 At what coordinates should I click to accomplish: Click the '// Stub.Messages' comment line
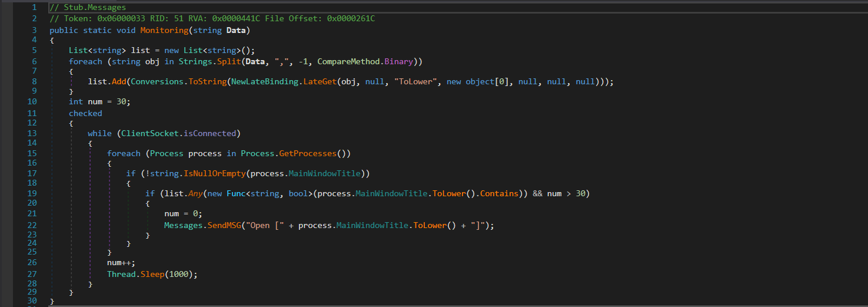point(88,7)
